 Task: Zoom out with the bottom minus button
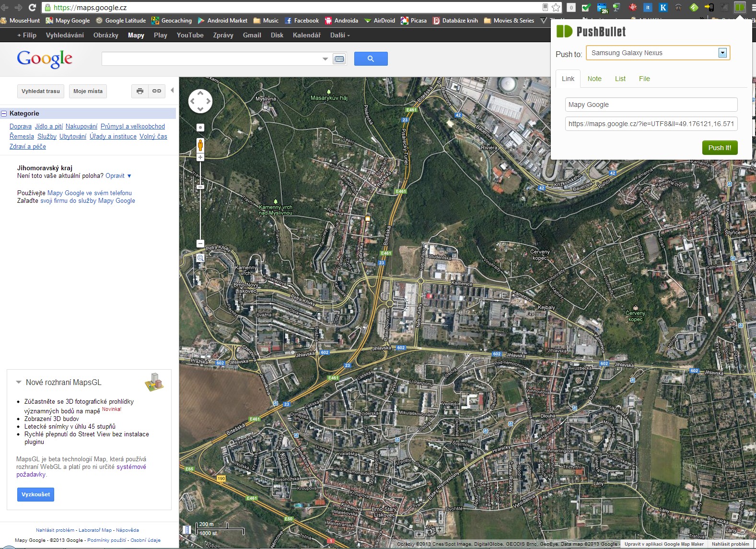coord(200,244)
